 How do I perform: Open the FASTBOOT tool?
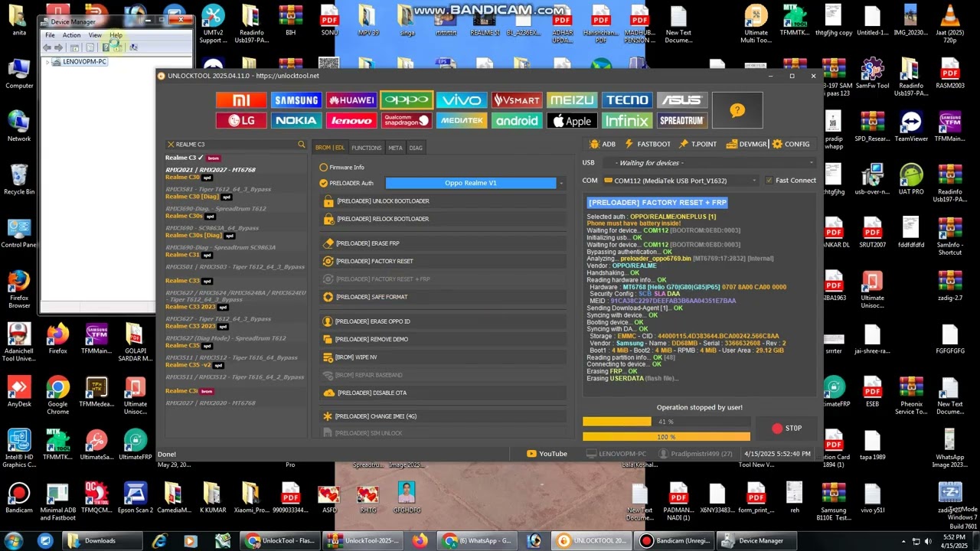click(648, 144)
